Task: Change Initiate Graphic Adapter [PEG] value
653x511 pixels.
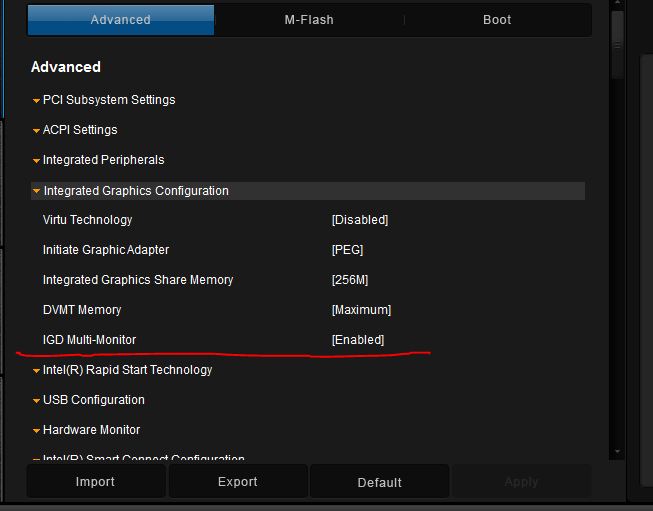Action: click(347, 250)
